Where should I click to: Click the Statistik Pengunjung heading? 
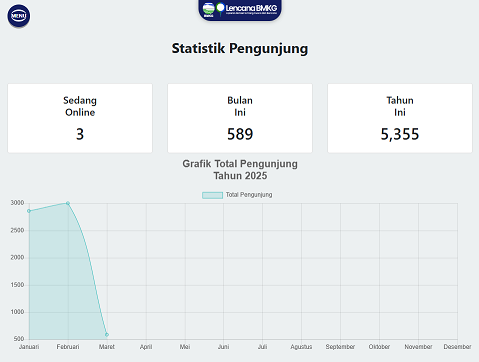click(x=240, y=48)
